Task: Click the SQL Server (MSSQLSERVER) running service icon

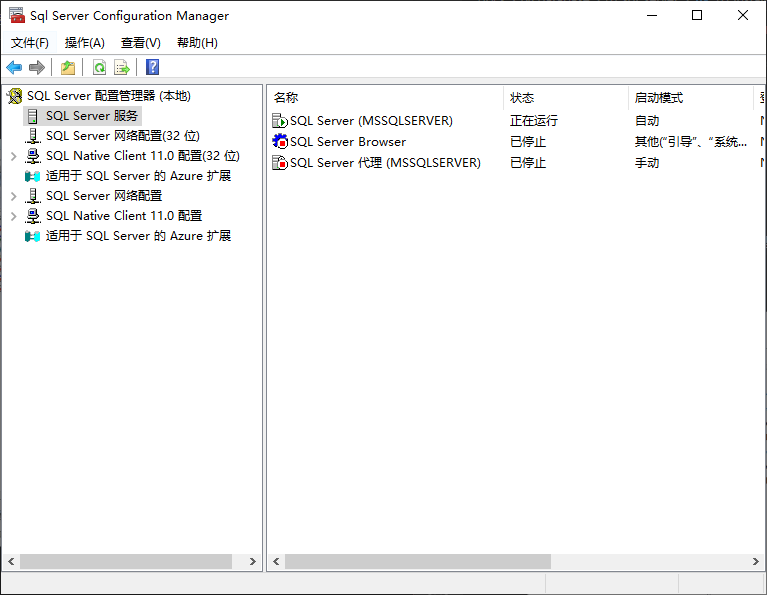Action: [280, 121]
